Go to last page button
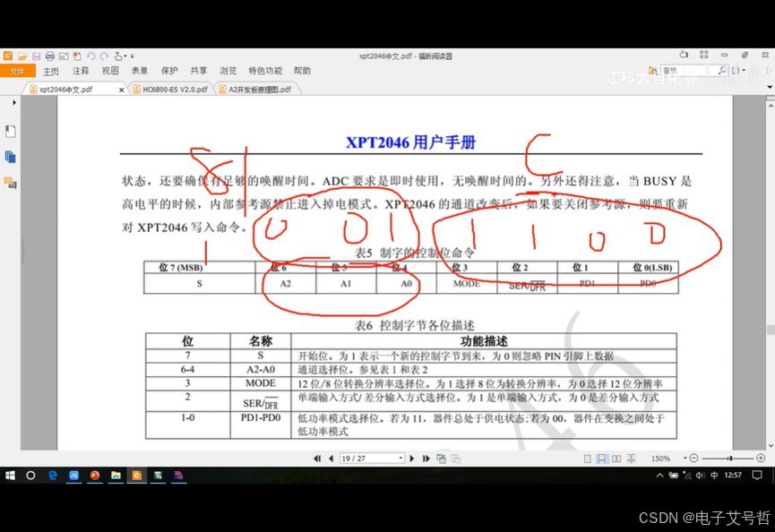Image resolution: width=775 pixels, height=532 pixels. tap(426, 459)
